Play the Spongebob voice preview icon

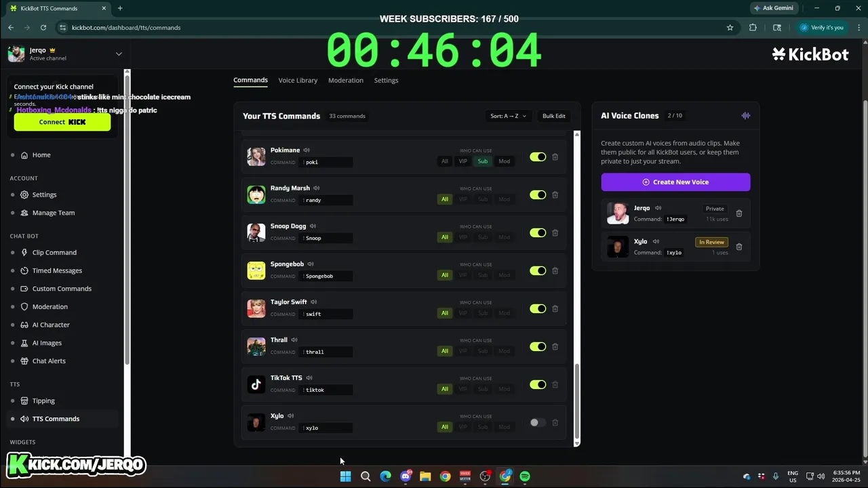coord(311,264)
